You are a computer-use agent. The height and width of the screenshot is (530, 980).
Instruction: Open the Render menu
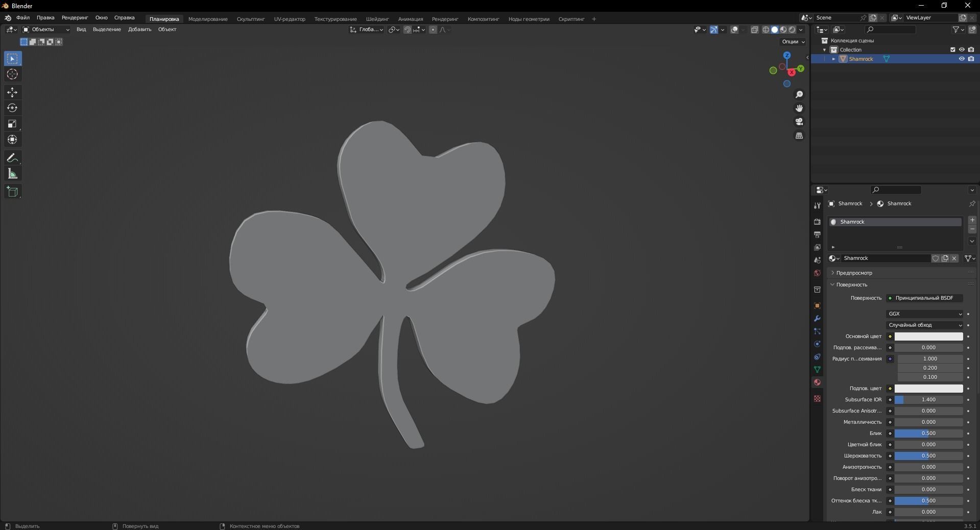(75, 18)
